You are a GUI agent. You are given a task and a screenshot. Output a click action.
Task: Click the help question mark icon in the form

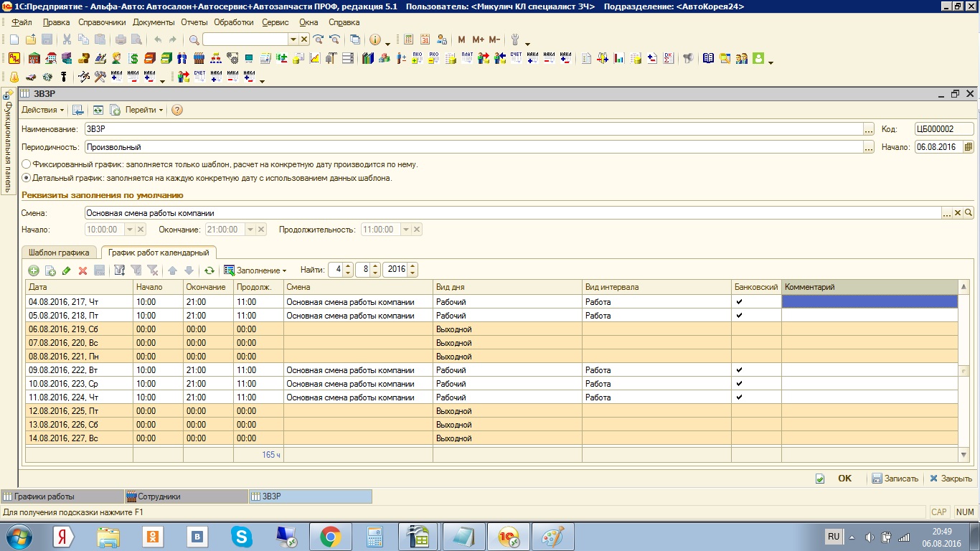pyautogui.click(x=177, y=110)
